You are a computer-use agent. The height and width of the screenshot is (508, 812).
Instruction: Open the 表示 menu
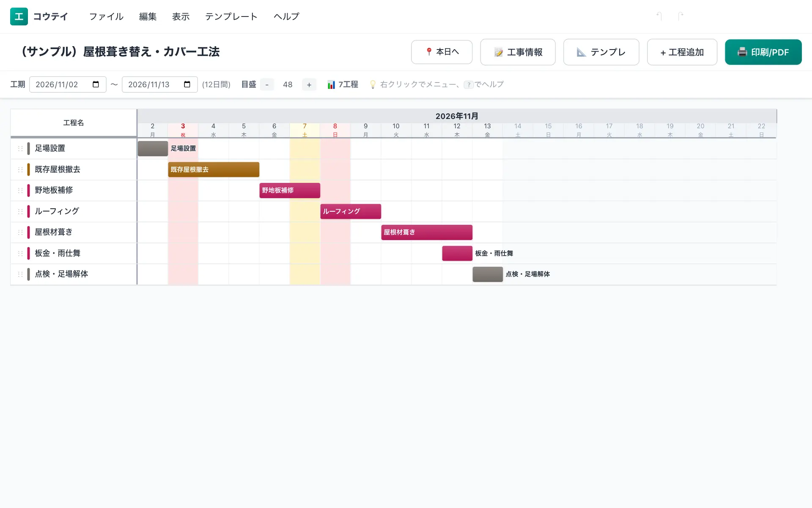pos(181,17)
